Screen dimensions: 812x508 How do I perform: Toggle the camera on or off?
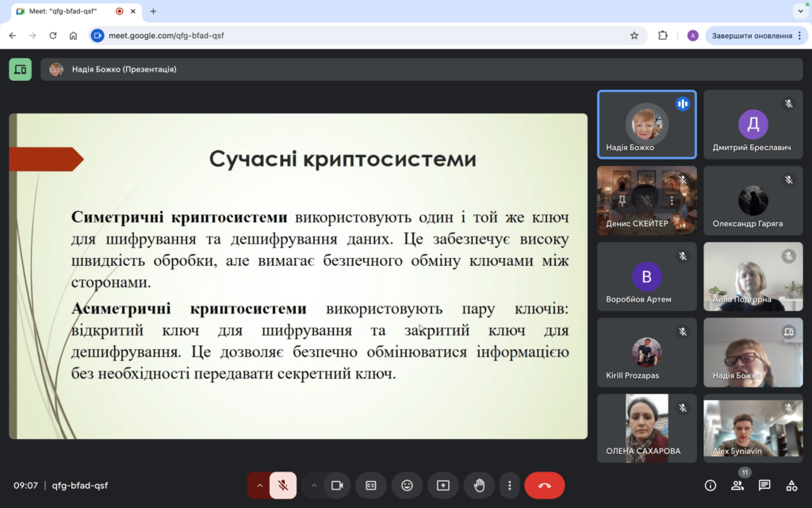coord(337,486)
